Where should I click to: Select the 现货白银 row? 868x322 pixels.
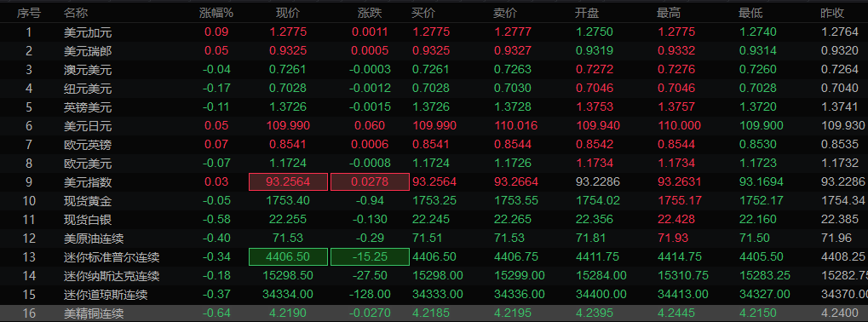(x=434, y=220)
